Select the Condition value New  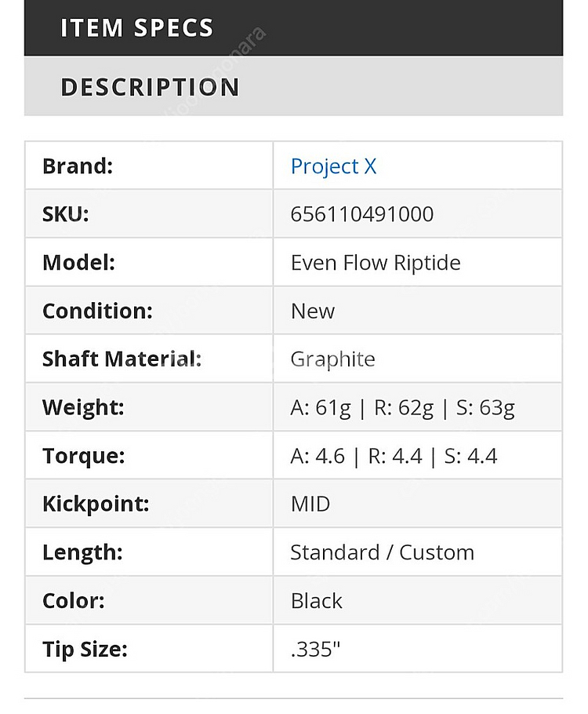pyautogui.click(x=313, y=311)
